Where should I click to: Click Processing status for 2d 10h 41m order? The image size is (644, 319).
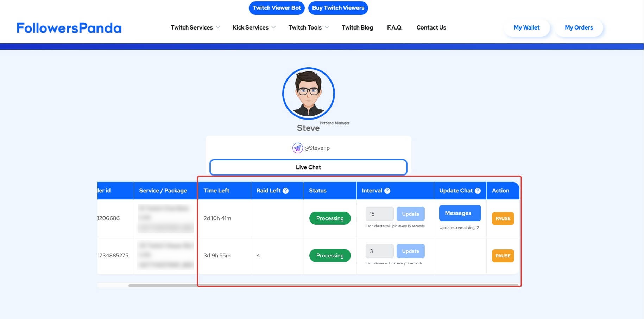330,218
